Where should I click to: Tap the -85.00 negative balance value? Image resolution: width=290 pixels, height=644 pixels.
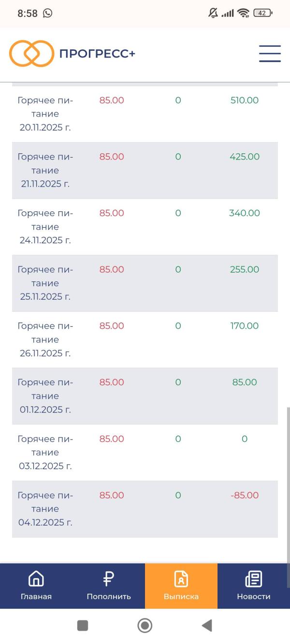pos(245,495)
